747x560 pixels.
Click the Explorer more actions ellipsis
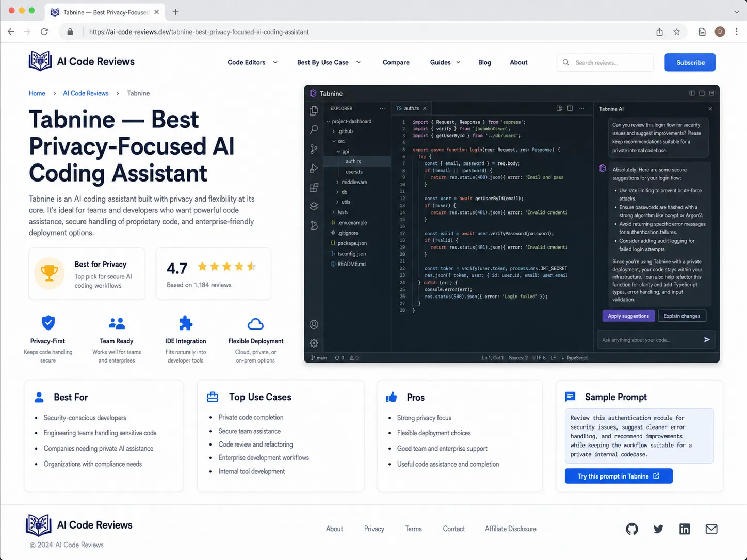pos(382,108)
